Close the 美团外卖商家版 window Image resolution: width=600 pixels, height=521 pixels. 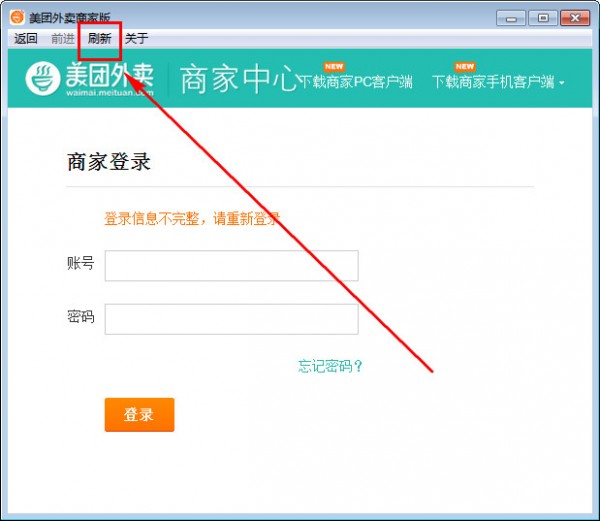tap(575, 17)
